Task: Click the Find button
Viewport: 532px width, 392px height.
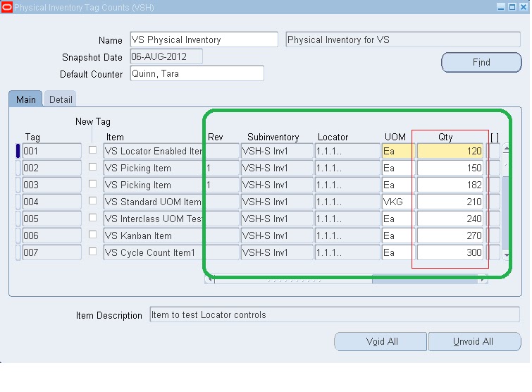Action: pos(481,63)
